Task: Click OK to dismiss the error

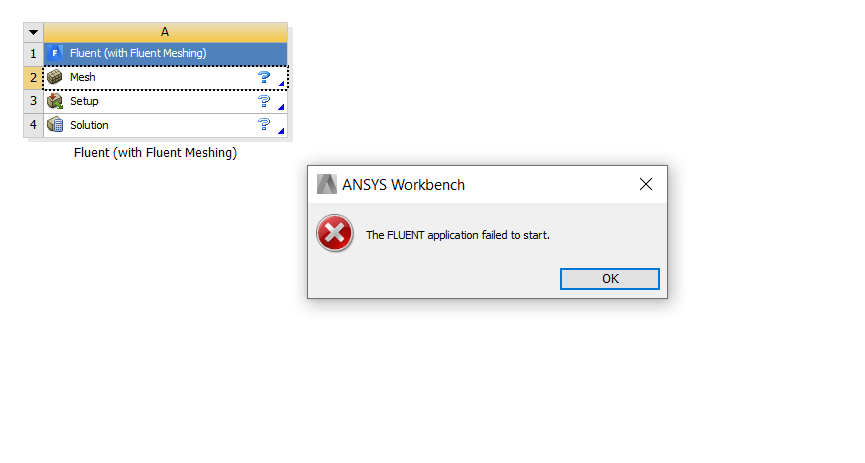Action: (610, 279)
